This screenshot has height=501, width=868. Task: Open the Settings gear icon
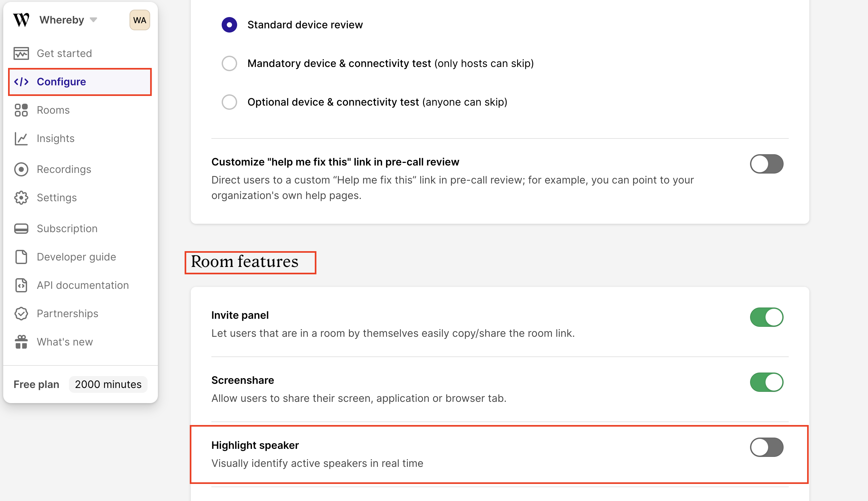click(21, 197)
